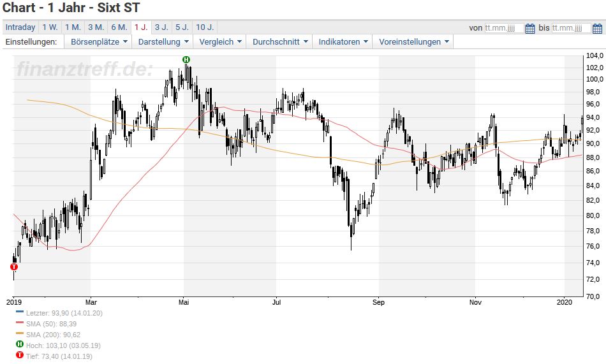
Task: Click legend entry 'SMA (200): 90,62'
Action: 53,335
